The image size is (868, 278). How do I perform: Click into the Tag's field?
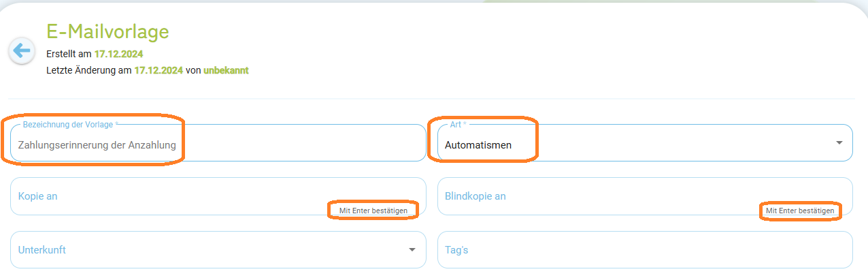tap(645, 250)
